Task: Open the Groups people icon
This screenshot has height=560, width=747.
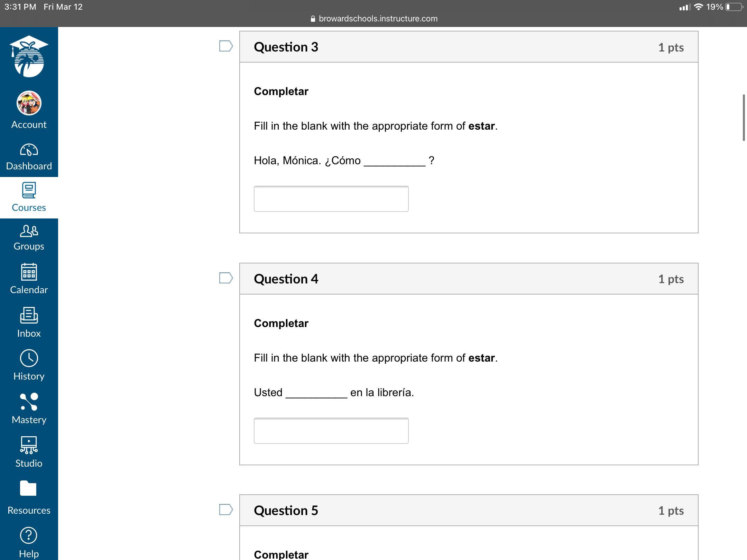Action: click(x=29, y=231)
